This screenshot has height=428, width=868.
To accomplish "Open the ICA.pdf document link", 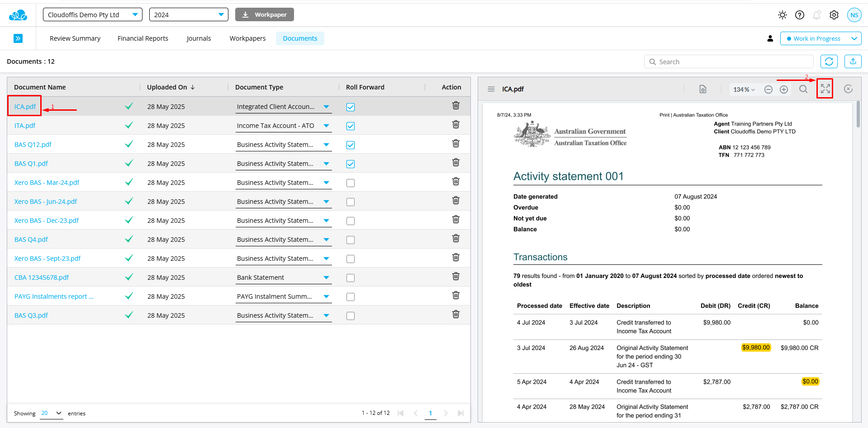I will point(25,107).
